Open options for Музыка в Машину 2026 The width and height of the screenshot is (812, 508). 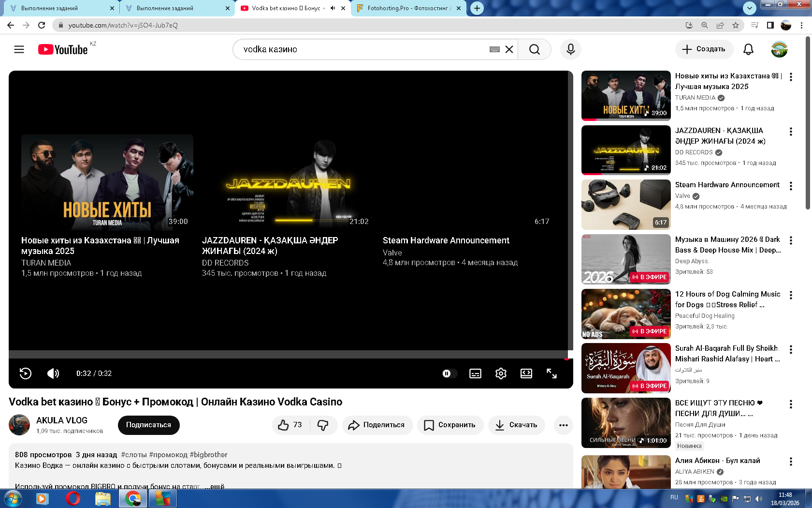point(791,240)
